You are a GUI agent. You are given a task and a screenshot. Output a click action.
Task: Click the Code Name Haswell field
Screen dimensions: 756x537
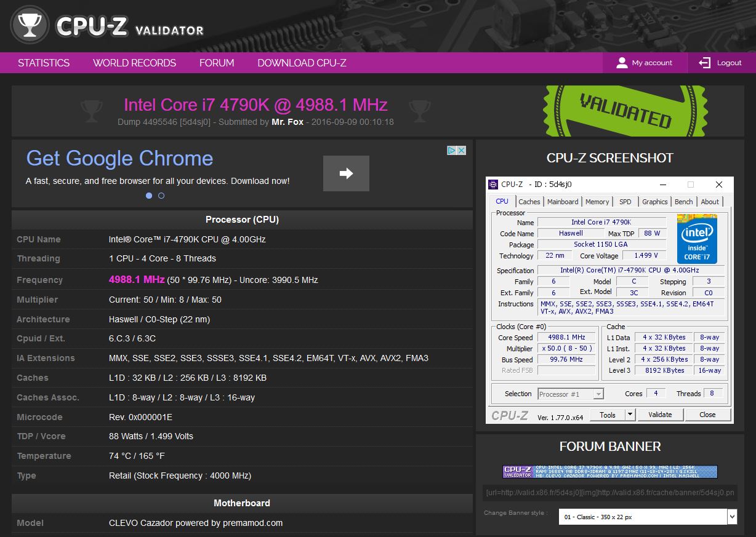point(571,233)
